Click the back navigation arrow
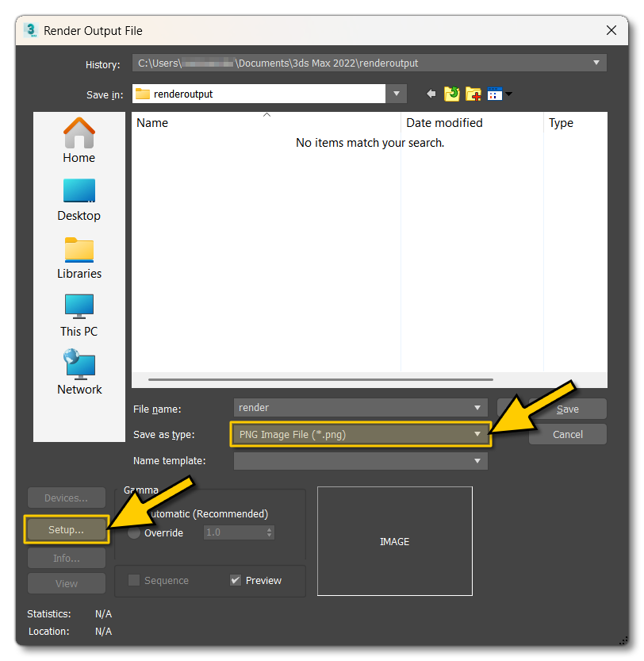 [431, 94]
